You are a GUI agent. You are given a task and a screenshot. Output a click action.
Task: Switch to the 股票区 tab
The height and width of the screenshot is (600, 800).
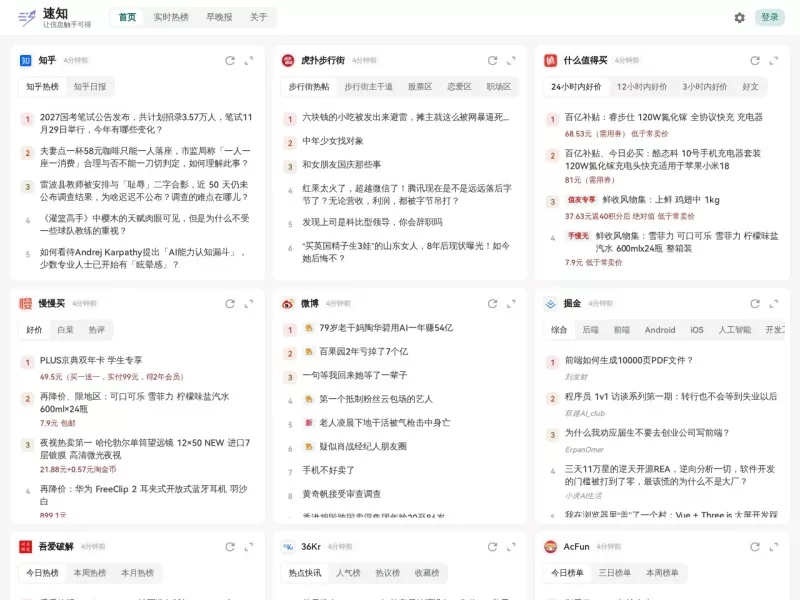(x=420, y=87)
